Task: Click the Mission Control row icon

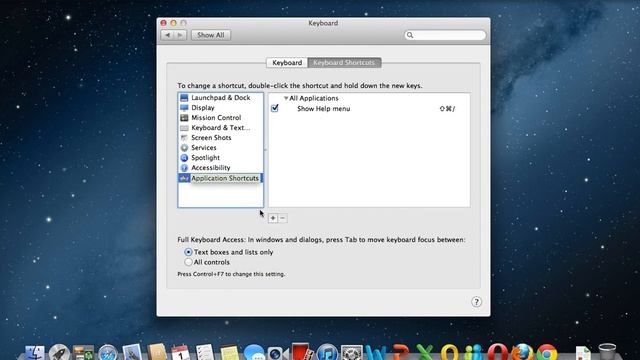Action: (x=184, y=118)
